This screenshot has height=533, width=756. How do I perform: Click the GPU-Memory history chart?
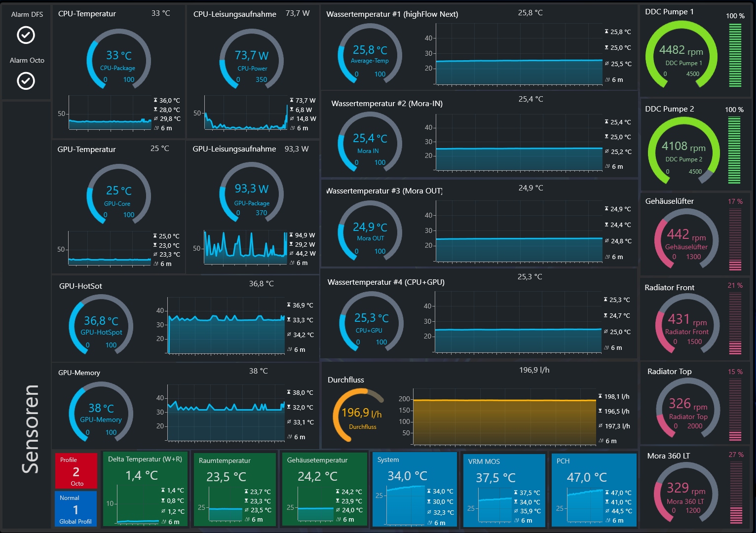point(227,413)
